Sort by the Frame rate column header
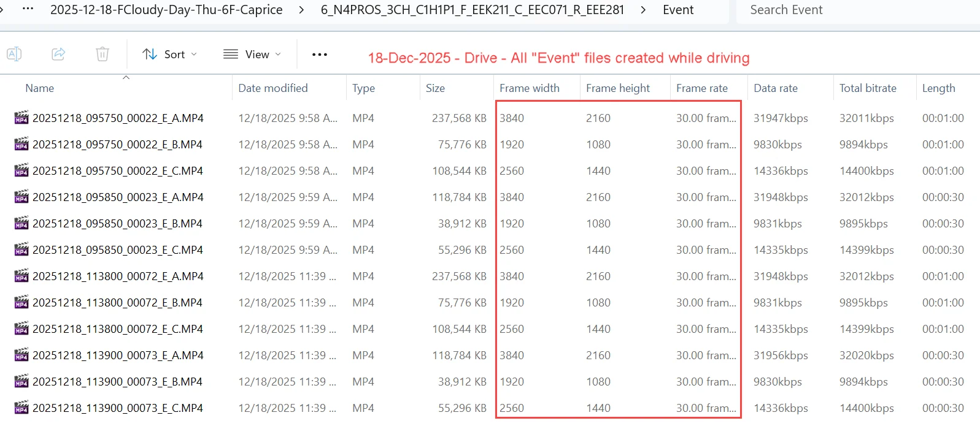The height and width of the screenshot is (426, 980). click(x=702, y=88)
